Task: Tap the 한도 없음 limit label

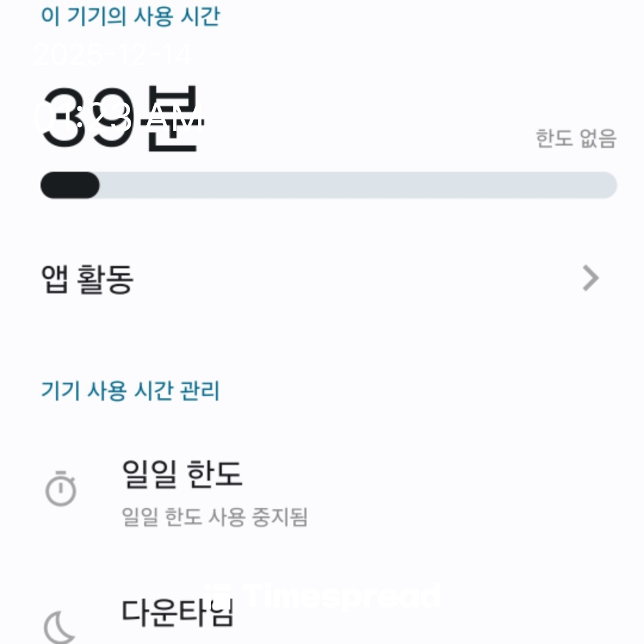Action: point(575,138)
